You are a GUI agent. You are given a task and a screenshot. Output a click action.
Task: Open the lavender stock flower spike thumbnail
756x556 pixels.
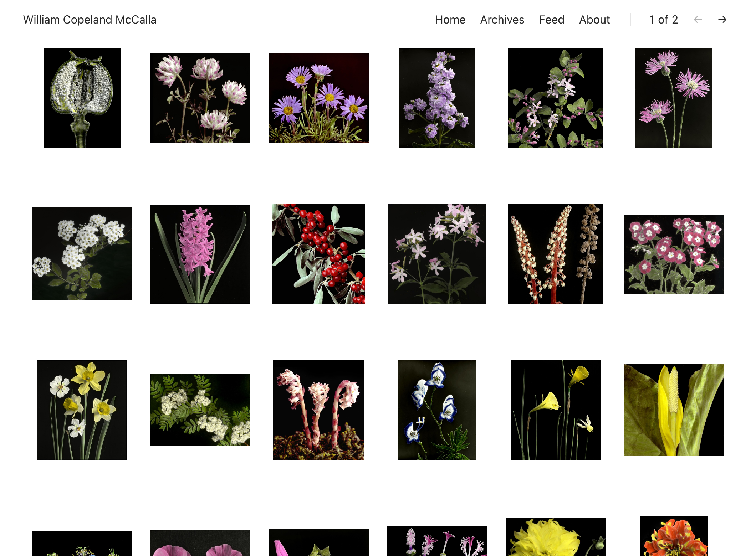437,98
